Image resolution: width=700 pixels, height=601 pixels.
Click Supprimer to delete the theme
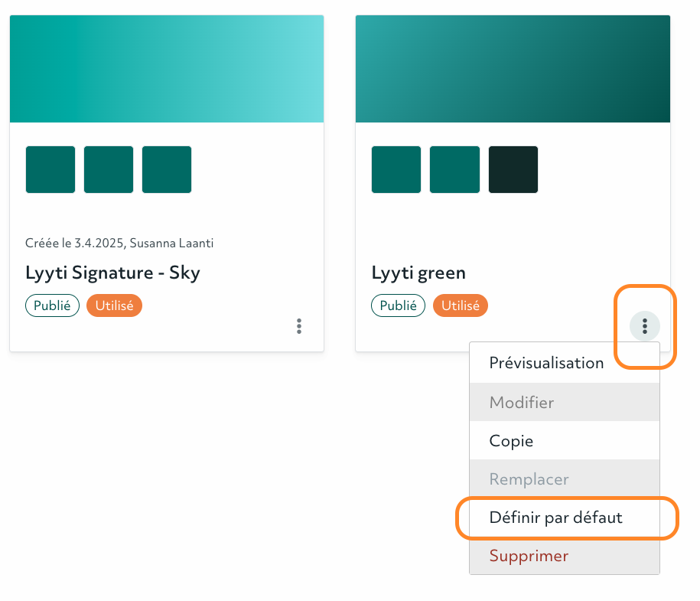coord(529,556)
